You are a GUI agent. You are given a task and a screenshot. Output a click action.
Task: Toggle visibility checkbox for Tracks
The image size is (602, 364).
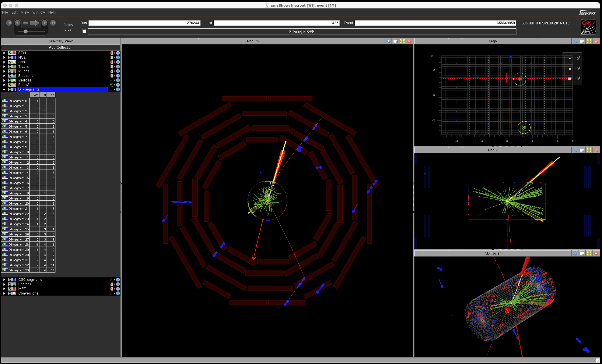(x=10, y=67)
